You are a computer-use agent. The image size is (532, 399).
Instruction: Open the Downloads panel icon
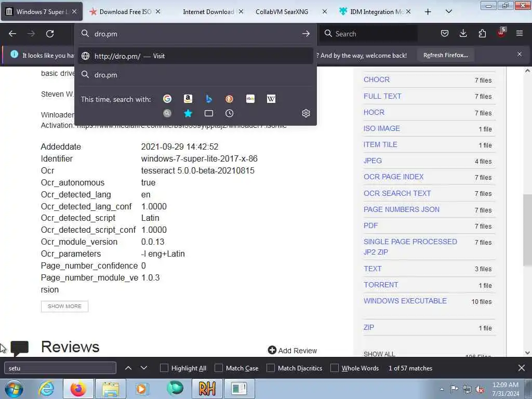coord(463,33)
